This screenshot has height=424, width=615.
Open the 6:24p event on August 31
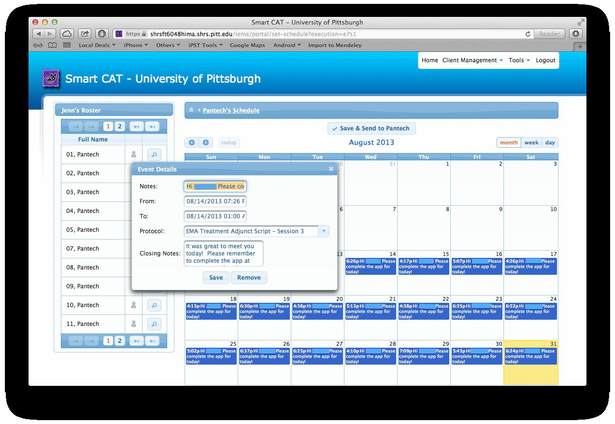click(531, 356)
